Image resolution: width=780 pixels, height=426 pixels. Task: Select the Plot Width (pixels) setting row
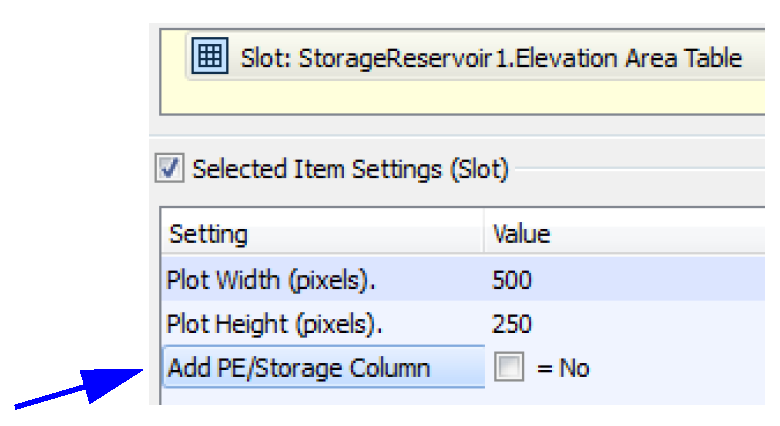click(270, 281)
